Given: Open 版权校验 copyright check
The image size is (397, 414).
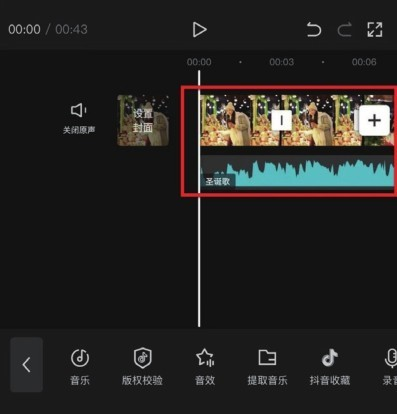Looking at the screenshot, I should click(142, 366).
